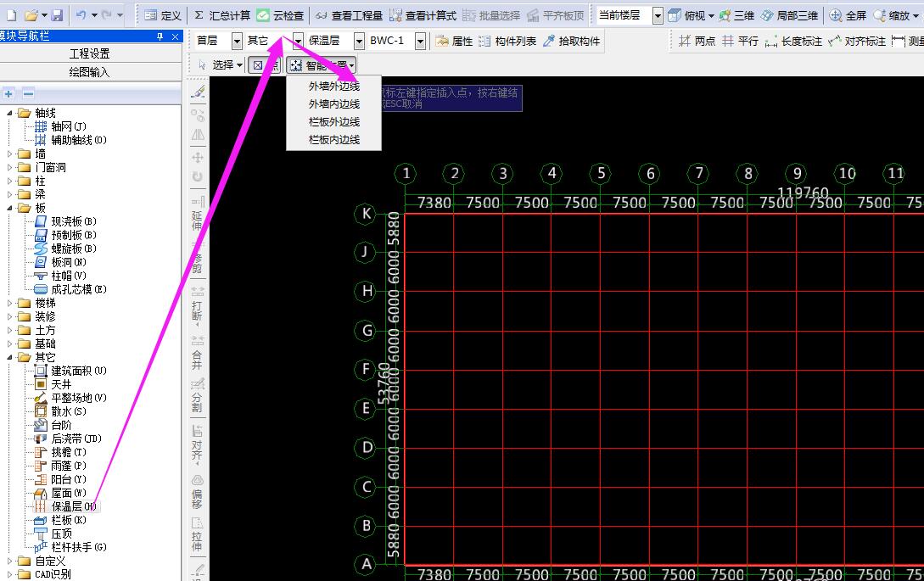Image resolution: width=924 pixels, height=581 pixels.
Task: Expand the CAD识别 tree node
Action: point(8,574)
